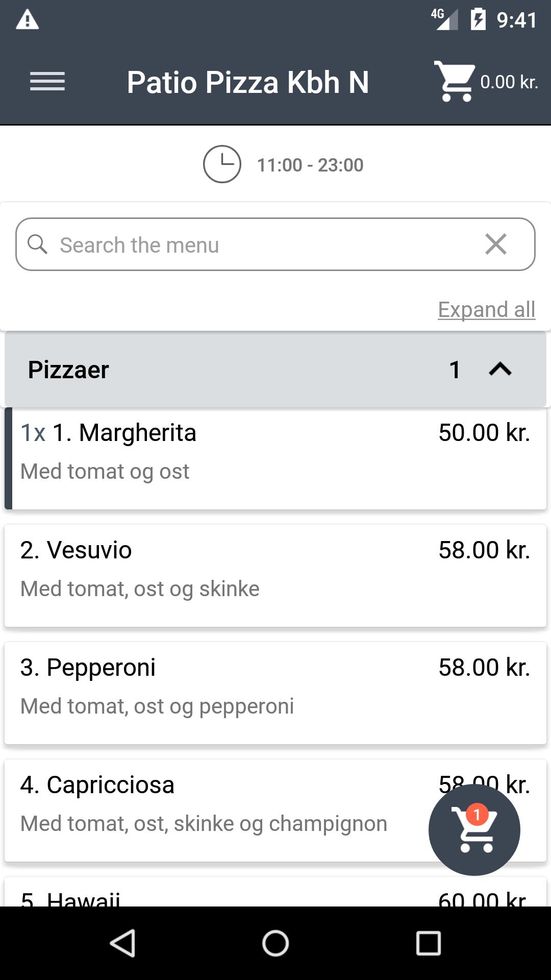This screenshot has height=980, width=551.
Task: Tap the shopping cart icon in header
Action: click(x=454, y=82)
